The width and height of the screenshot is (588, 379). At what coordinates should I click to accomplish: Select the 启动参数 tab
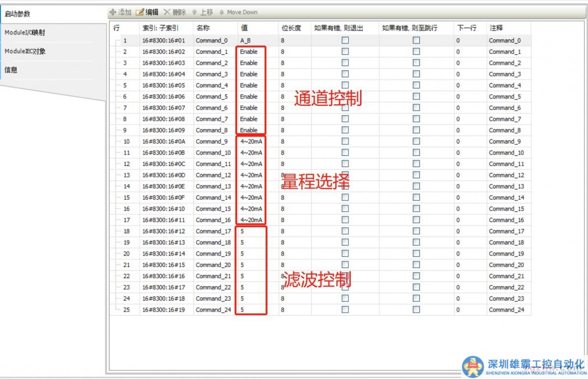pyautogui.click(x=17, y=14)
